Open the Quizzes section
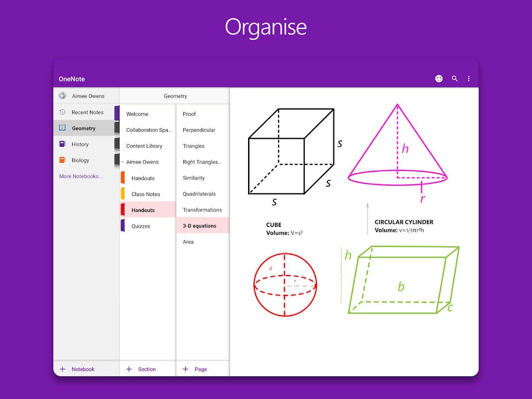The width and height of the screenshot is (532, 399). [x=141, y=226]
